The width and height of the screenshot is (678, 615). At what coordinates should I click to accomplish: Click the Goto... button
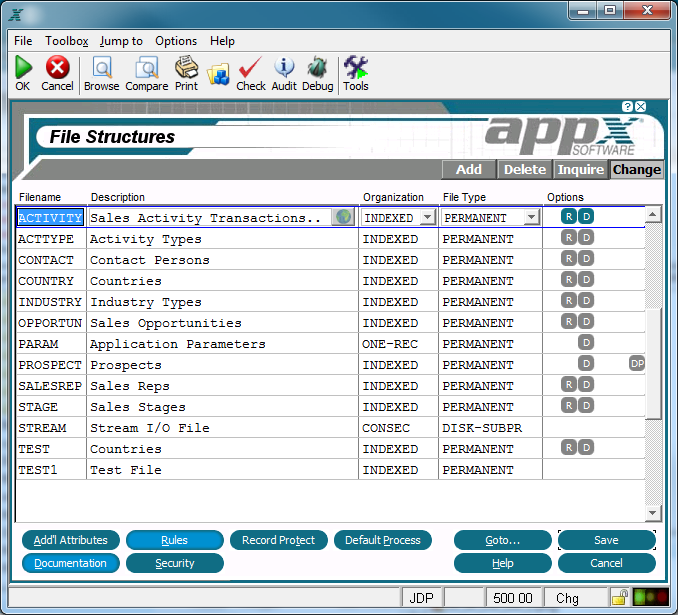pyautogui.click(x=502, y=540)
